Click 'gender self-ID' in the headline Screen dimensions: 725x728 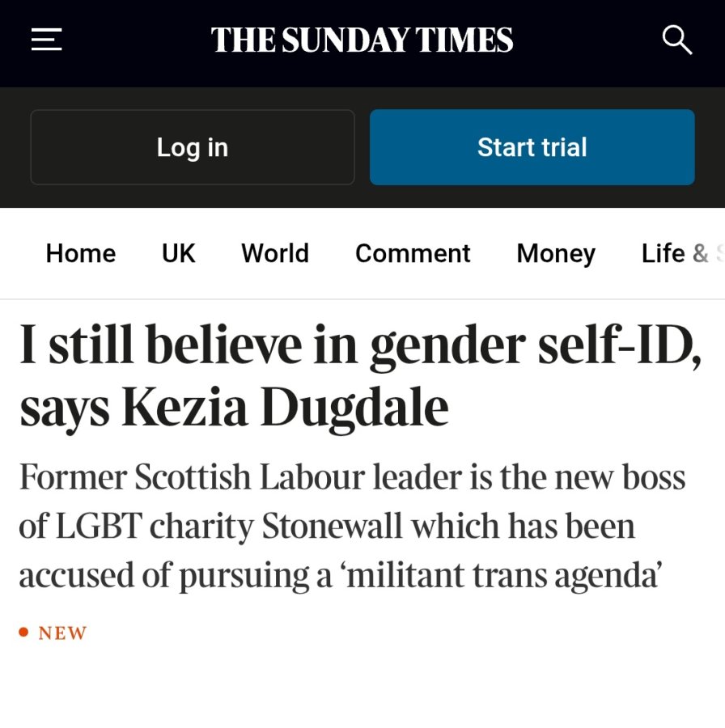coord(536,346)
